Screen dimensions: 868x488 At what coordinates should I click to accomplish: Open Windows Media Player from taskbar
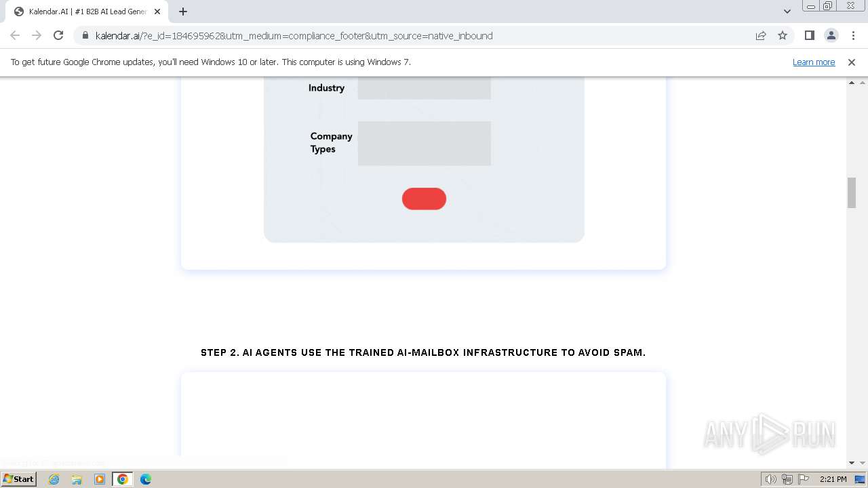(x=100, y=479)
